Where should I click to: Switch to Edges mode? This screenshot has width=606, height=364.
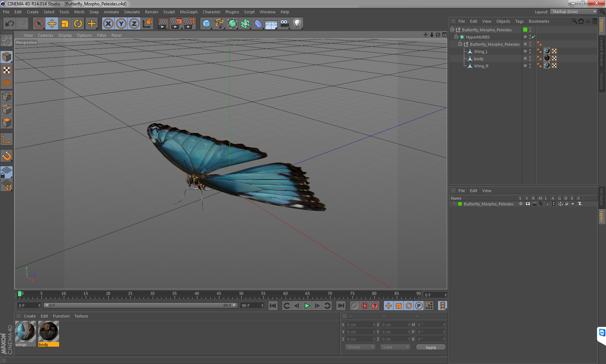point(6,109)
